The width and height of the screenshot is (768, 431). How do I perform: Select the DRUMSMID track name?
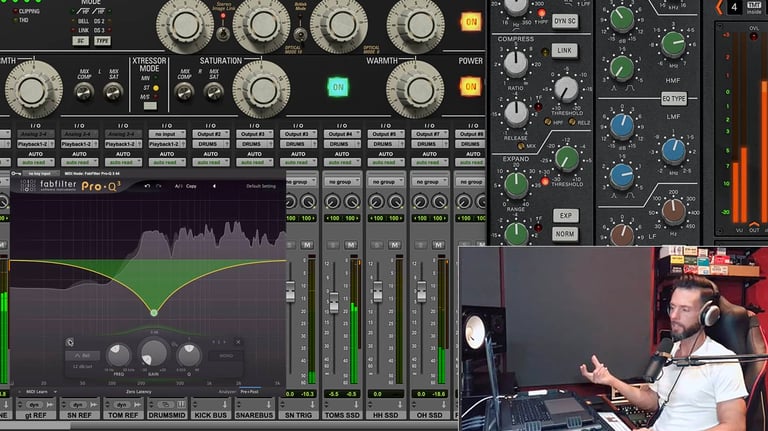pos(167,415)
